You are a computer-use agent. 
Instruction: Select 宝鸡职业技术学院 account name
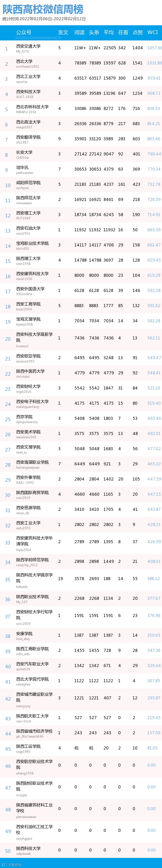[32, 243]
